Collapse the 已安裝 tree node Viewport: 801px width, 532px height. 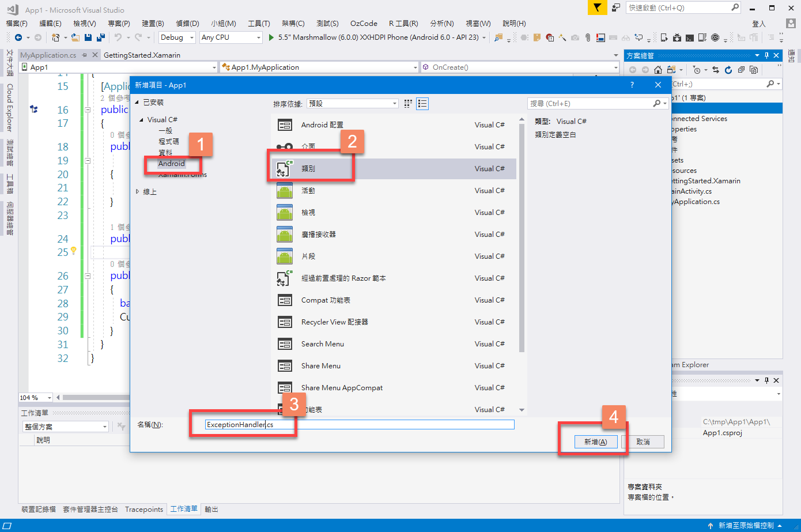pyautogui.click(x=137, y=103)
